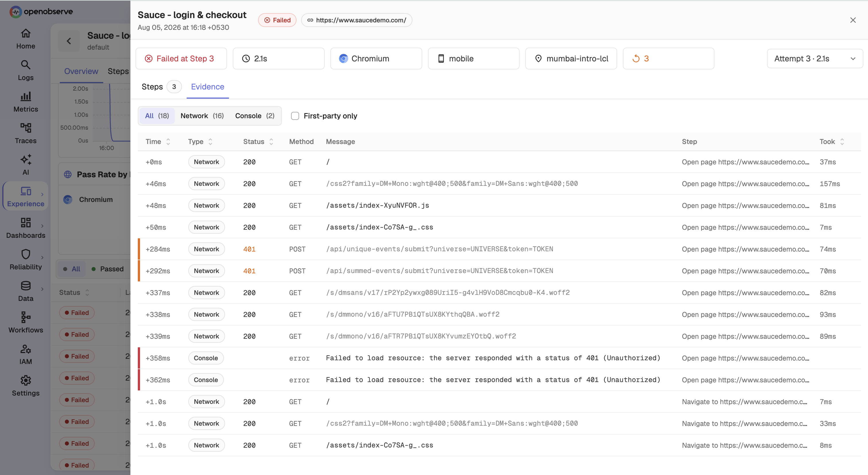Screen dimensions: 868x475
Task: Click the 157ms Took value
Action: point(830,184)
